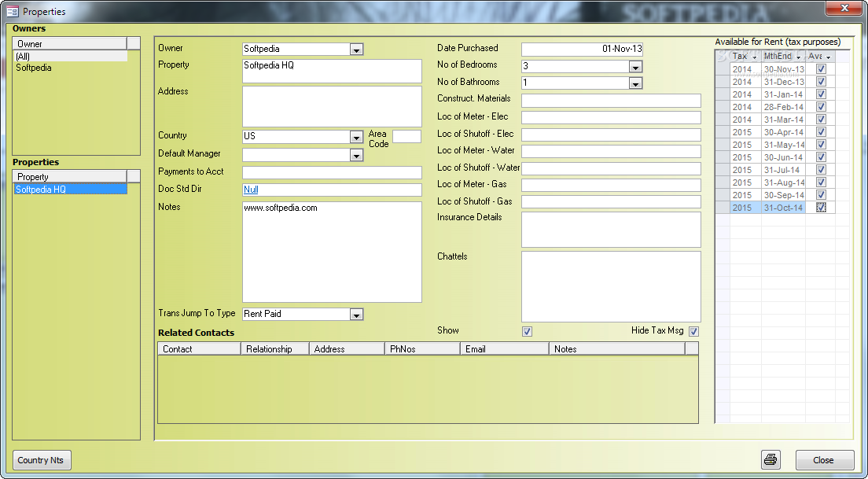Toggle the Hide Tax Msg checkbox
This screenshot has width=868, height=479.
(693, 331)
